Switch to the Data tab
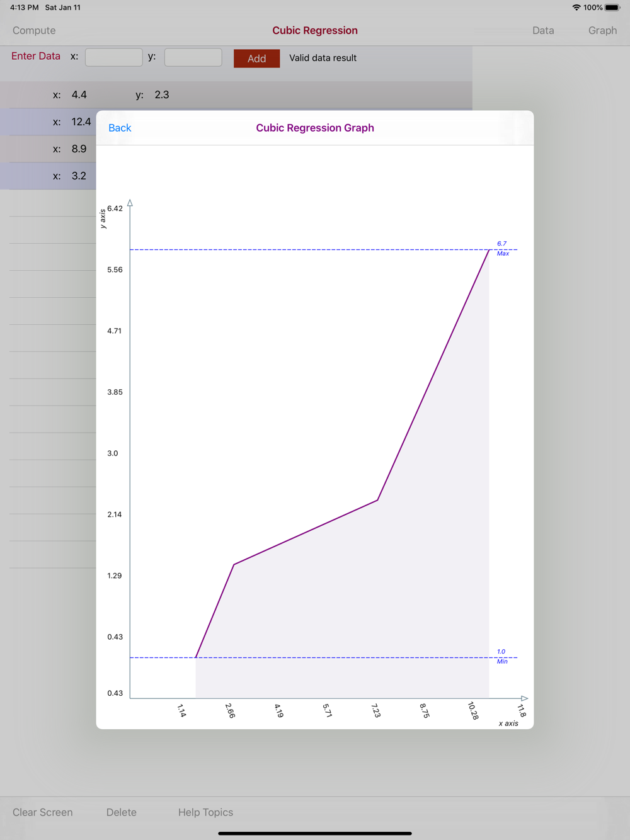 point(543,30)
